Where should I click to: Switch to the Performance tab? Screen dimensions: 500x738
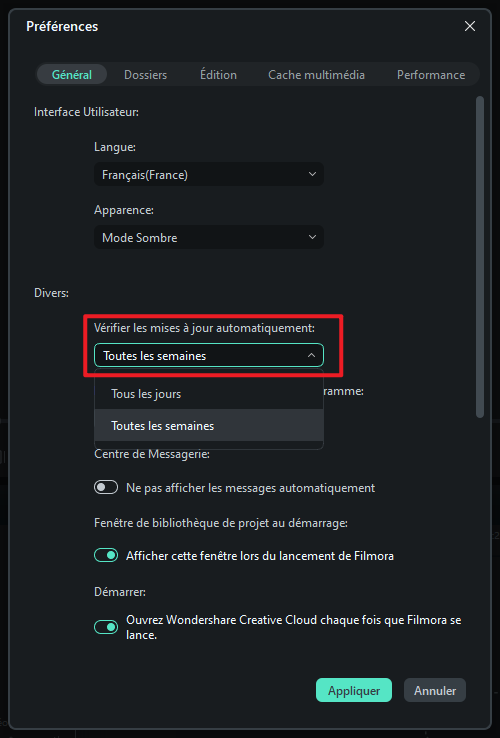431,75
